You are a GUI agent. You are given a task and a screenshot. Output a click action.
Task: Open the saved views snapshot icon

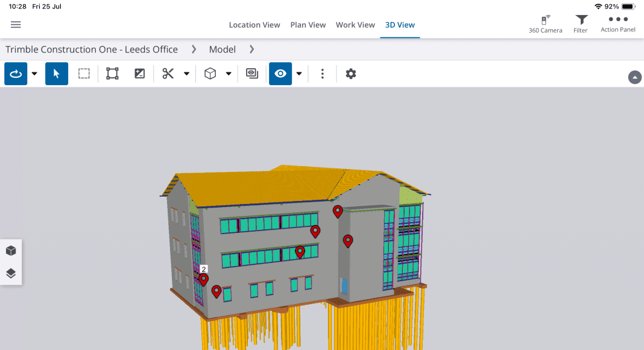coord(252,74)
